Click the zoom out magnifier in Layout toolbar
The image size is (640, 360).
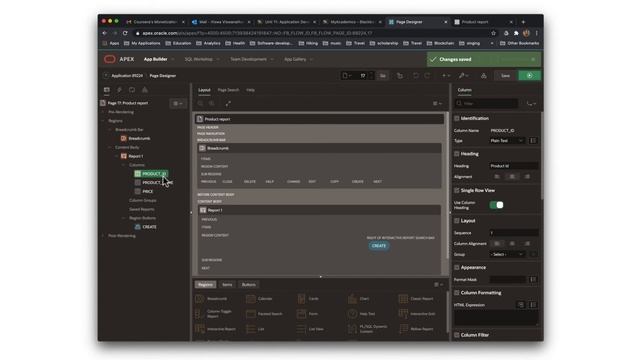tap(200, 104)
